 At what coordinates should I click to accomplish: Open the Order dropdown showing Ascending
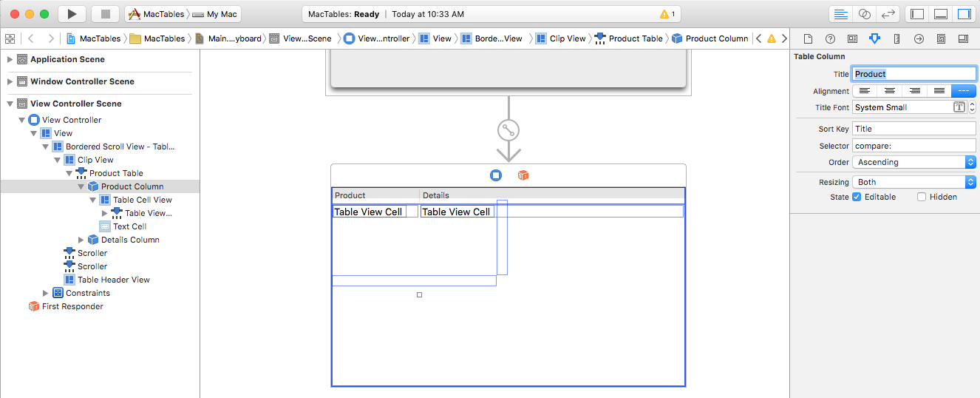(x=914, y=162)
